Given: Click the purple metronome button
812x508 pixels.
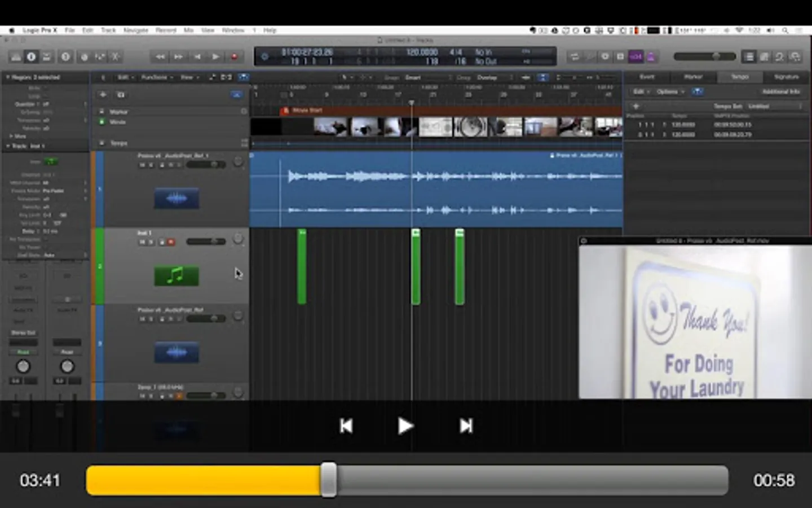Looking at the screenshot, I should (x=651, y=57).
